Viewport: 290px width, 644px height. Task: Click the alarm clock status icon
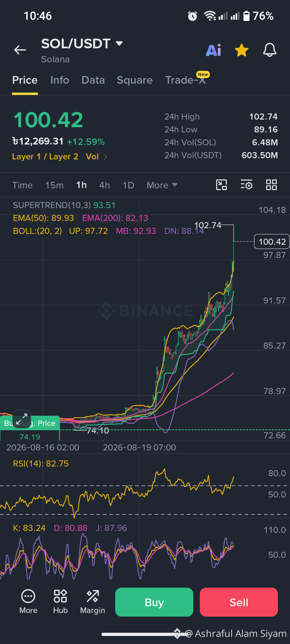193,16
